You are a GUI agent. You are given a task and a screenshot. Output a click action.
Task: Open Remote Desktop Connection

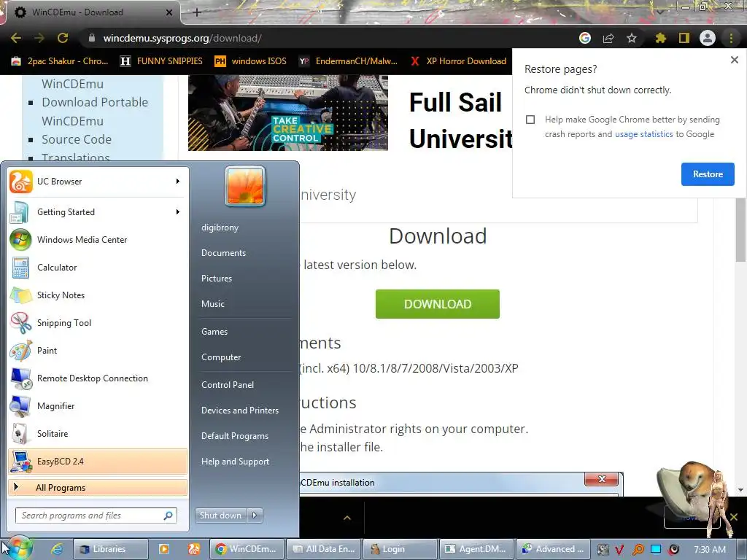click(98, 378)
